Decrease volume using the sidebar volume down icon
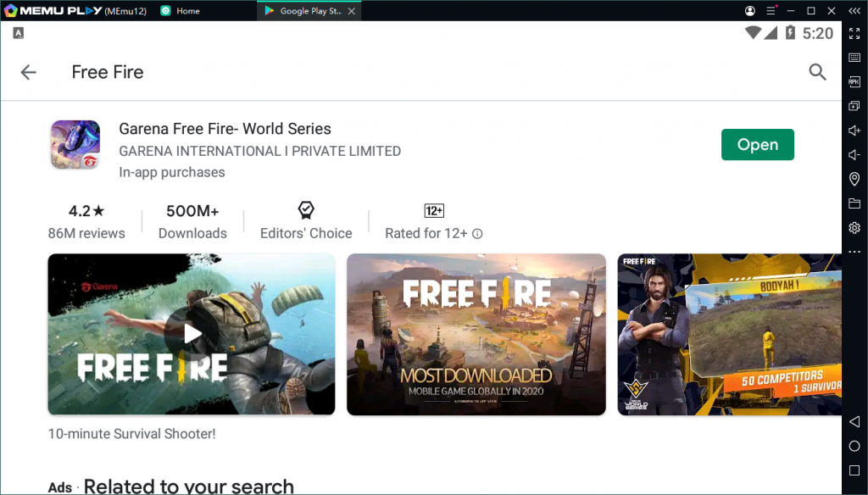 [854, 154]
